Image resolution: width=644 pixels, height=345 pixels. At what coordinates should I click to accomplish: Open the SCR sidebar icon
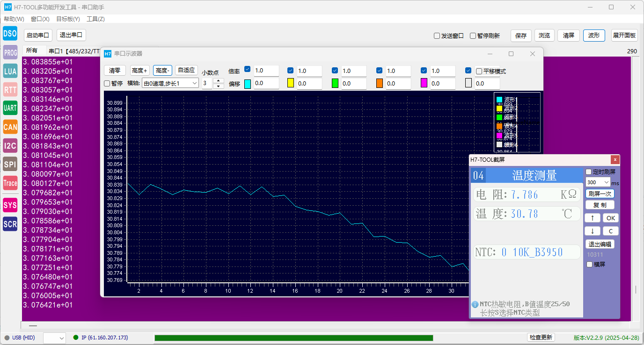(x=10, y=224)
